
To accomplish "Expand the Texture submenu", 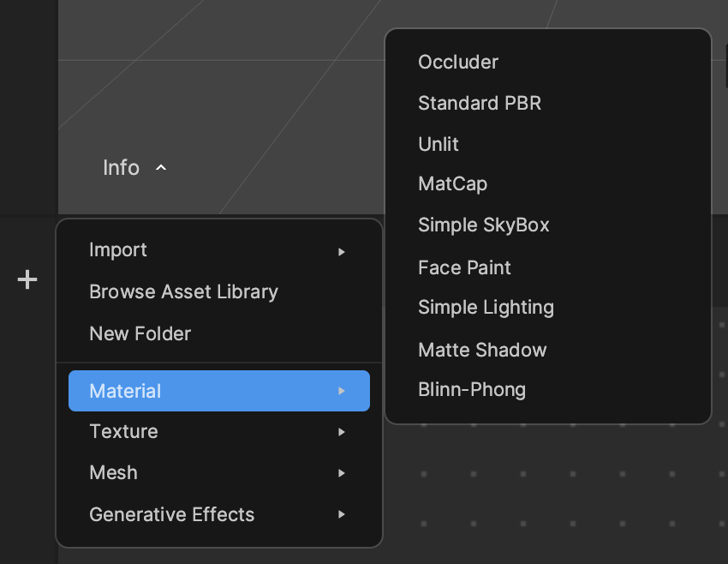I will [x=124, y=432].
